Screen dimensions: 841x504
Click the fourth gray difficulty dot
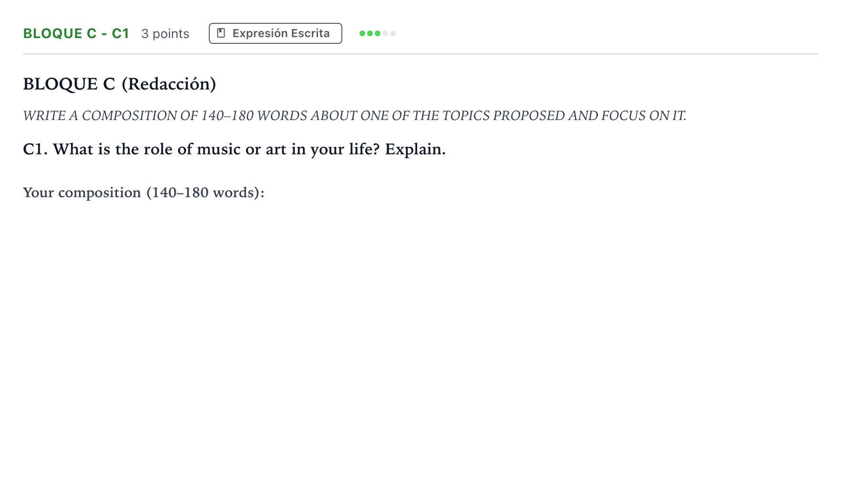[x=385, y=33]
